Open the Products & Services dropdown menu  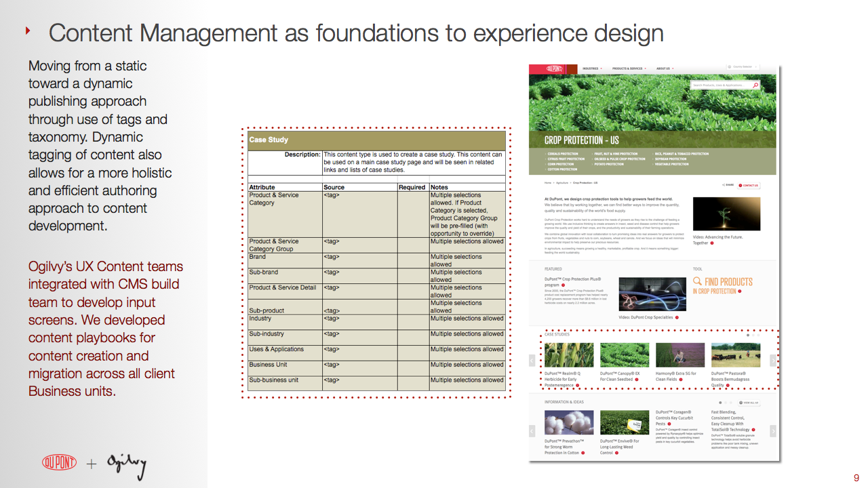pyautogui.click(x=629, y=68)
